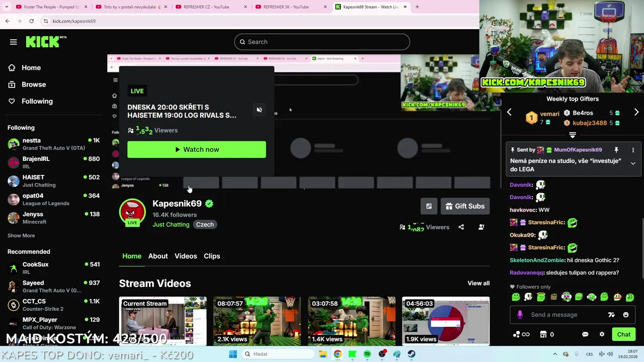Open nestta's followed channel

(53, 144)
